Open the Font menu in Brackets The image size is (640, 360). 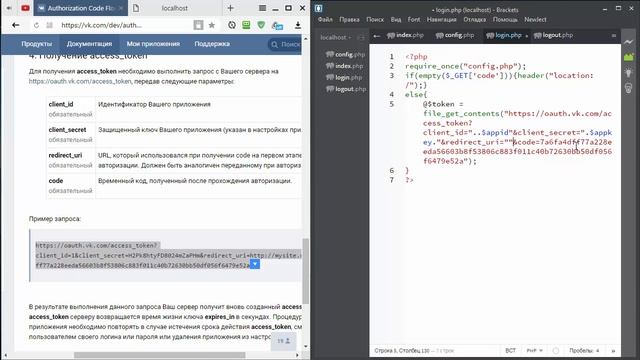[413, 20]
